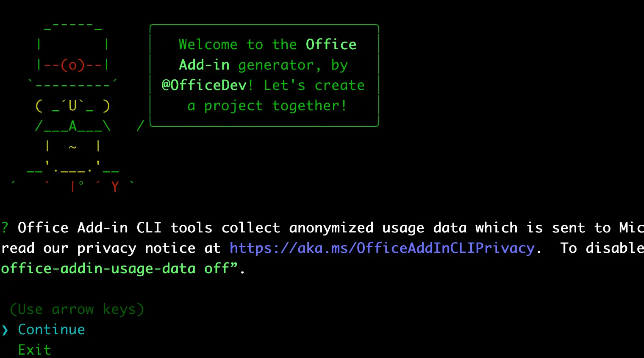Click the tilde symbol on the robot
Viewport: 644px width, 358px height.
point(72,147)
